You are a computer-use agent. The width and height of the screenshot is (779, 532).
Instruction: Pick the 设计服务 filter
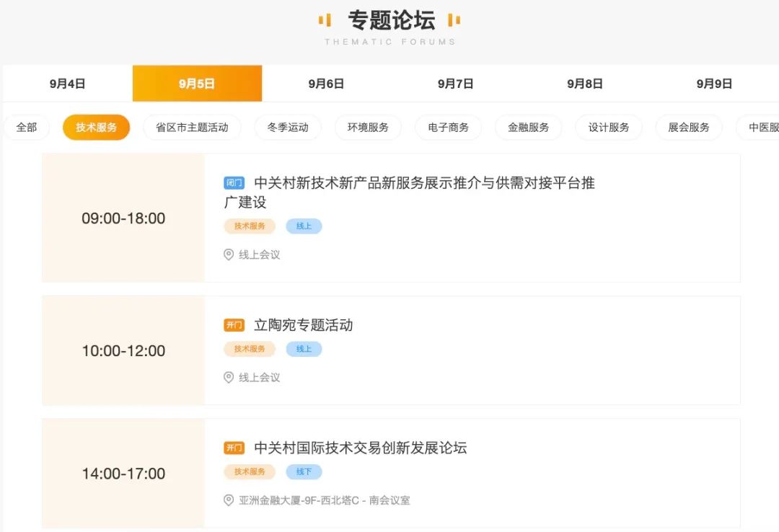tap(609, 127)
